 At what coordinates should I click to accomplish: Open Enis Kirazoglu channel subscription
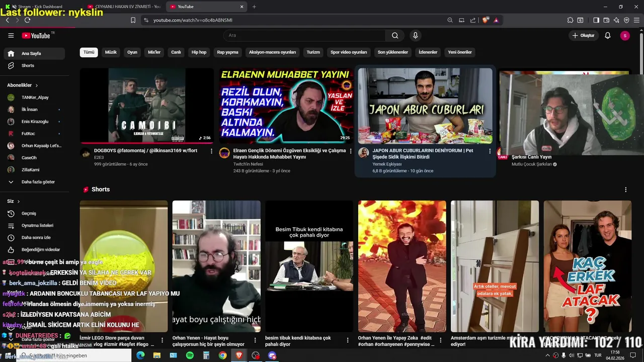click(x=33, y=122)
